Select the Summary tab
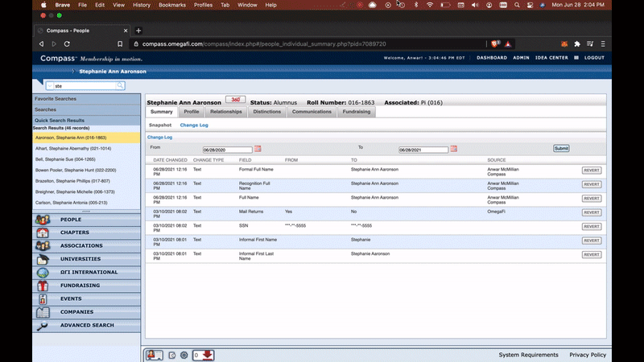 162,112
